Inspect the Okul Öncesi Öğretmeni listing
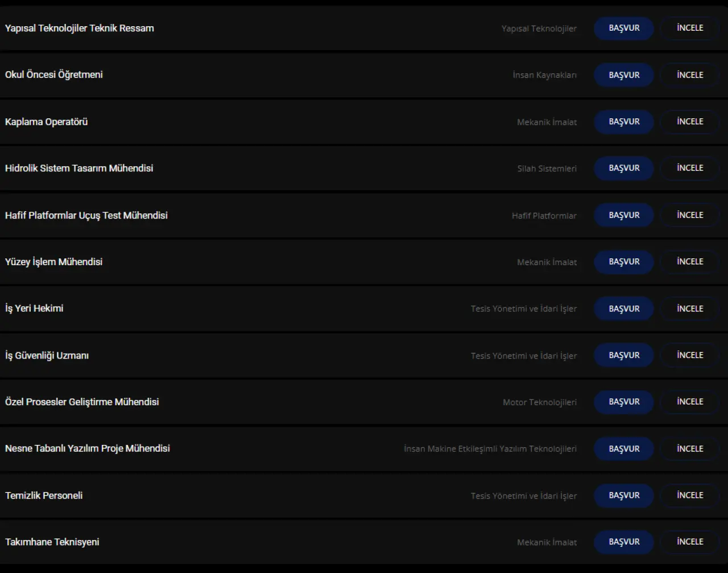The width and height of the screenshot is (728, 573). point(690,75)
